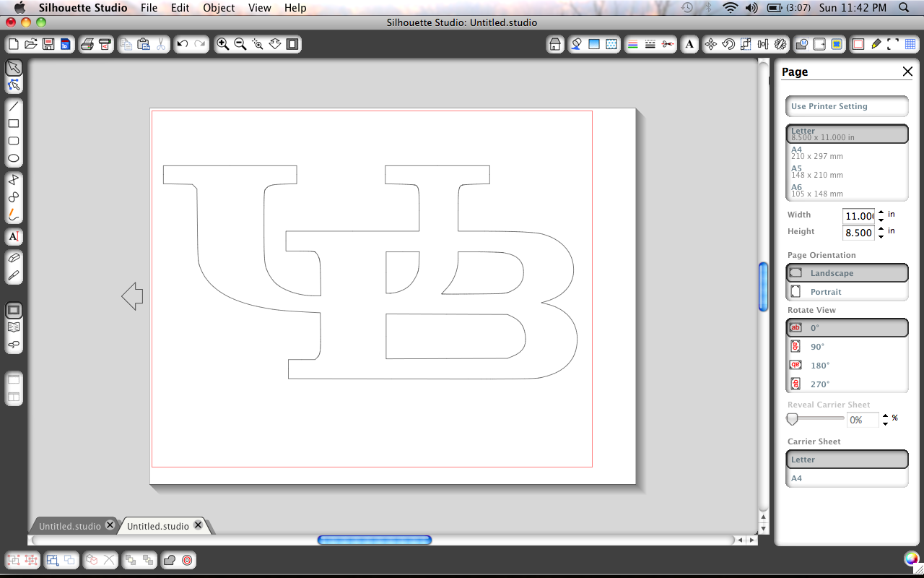Viewport: 924px width, 578px height.
Task: Click the Weld shapes icon in bottom toolbar
Action: [x=170, y=560]
